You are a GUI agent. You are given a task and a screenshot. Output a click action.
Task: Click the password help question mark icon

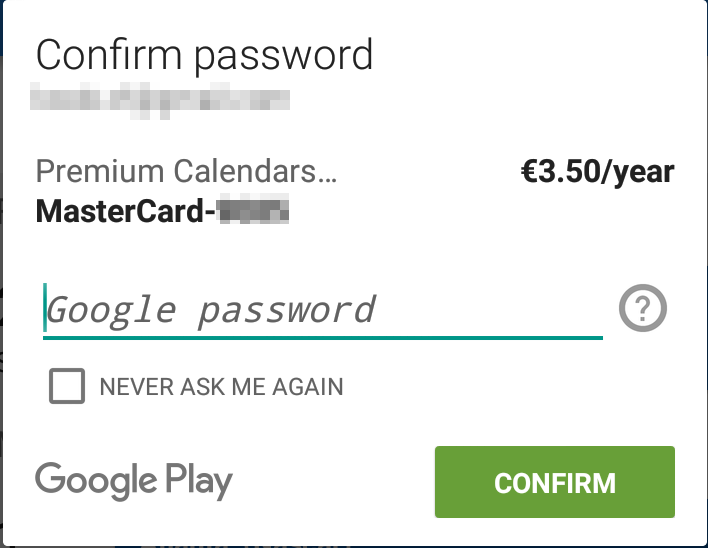click(x=643, y=310)
